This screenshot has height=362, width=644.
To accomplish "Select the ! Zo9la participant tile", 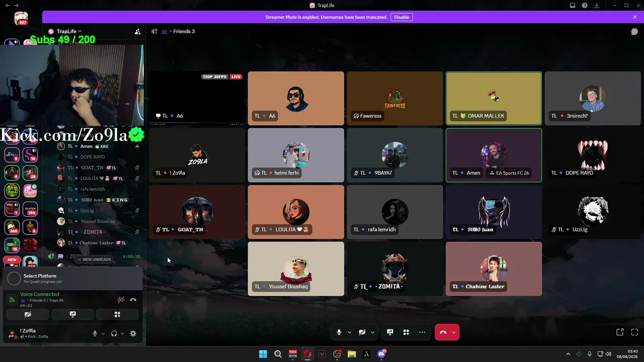I will tap(197, 155).
